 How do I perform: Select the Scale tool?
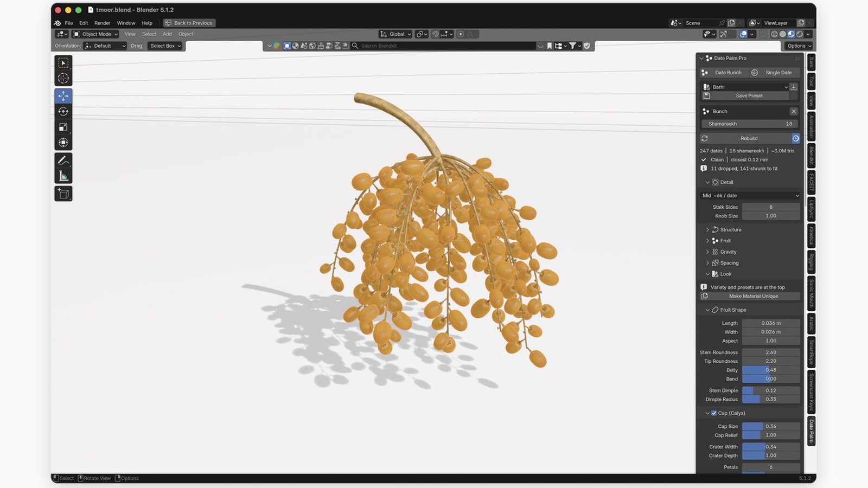click(x=63, y=127)
